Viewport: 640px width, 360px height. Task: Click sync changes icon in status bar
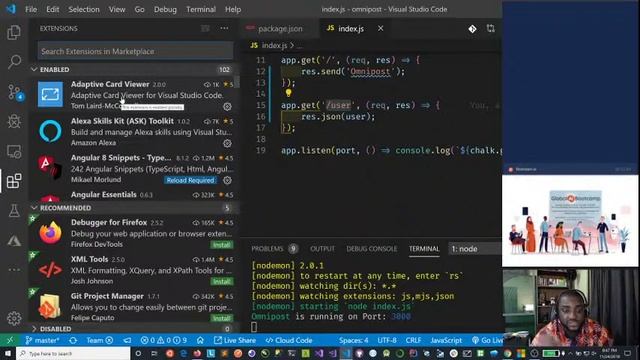pyautogui.click(x=73, y=340)
